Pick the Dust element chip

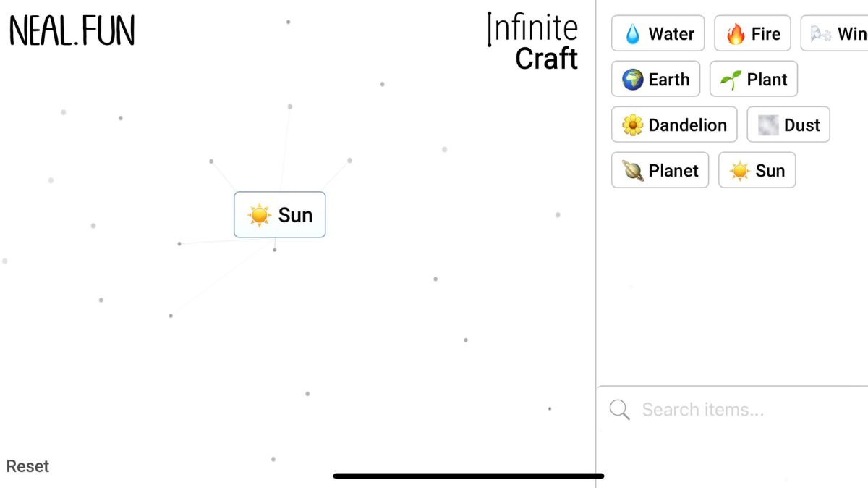788,125
